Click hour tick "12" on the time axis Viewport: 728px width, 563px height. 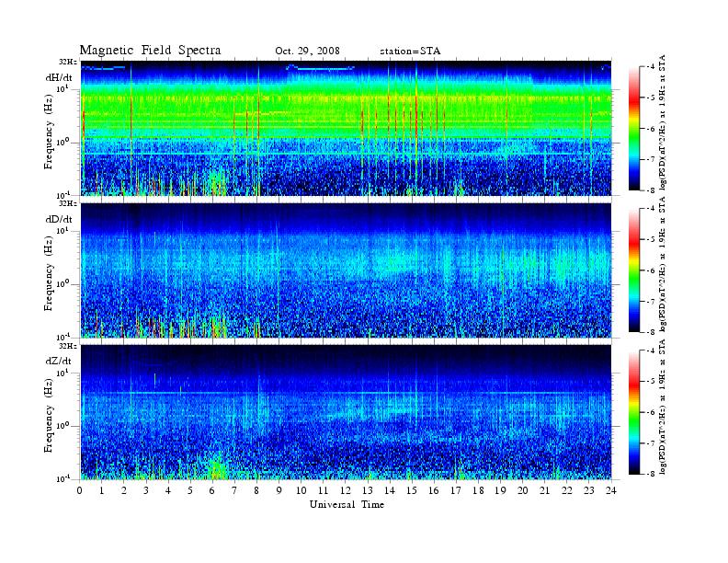point(346,490)
